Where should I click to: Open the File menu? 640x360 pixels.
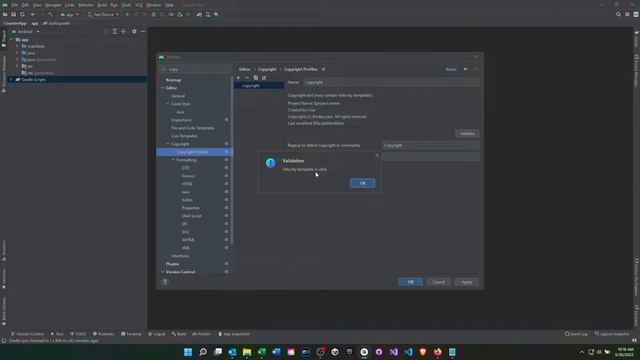pyautogui.click(x=15, y=5)
